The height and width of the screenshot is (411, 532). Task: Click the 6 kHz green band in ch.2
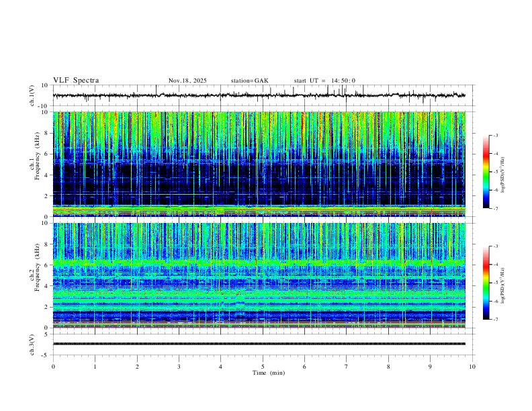[x=259, y=263]
